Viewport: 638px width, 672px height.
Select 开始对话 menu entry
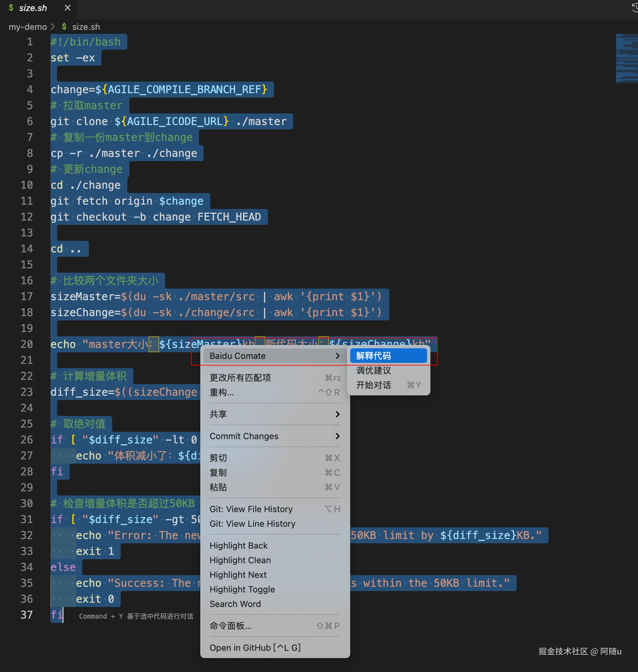[373, 385]
